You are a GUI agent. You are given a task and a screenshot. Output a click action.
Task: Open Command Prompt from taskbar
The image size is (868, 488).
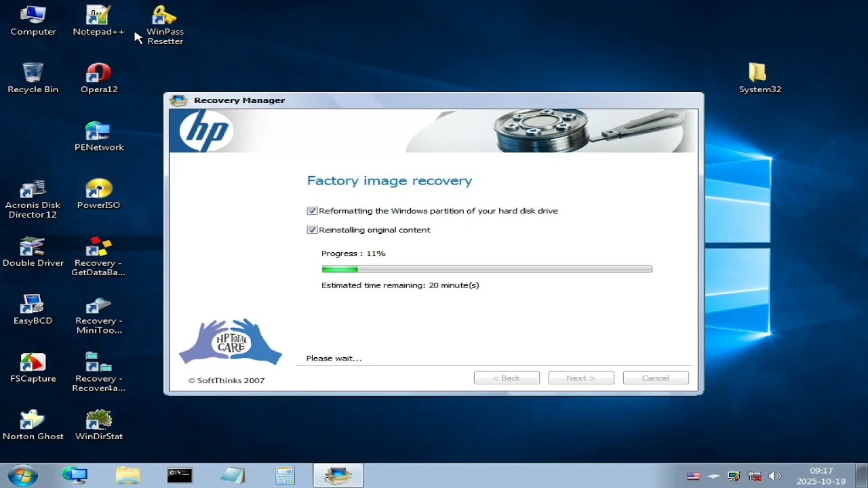click(x=180, y=475)
